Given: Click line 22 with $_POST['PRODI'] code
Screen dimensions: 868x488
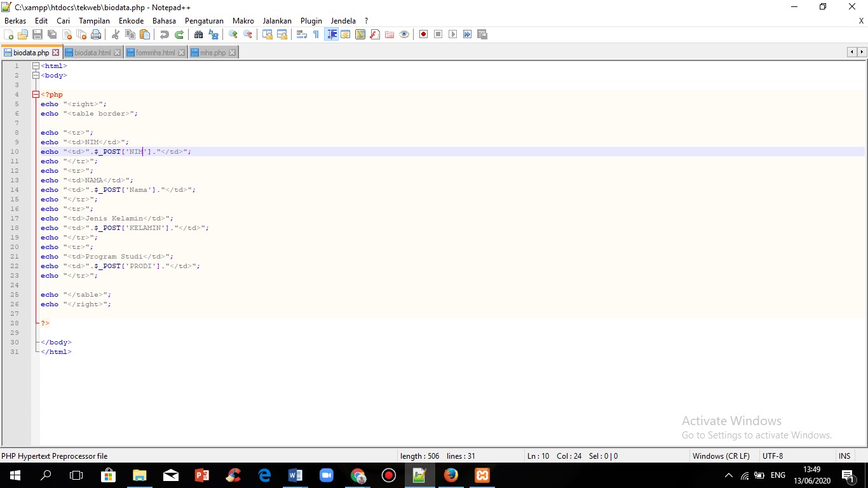Looking at the screenshot, I should point(121,266).
